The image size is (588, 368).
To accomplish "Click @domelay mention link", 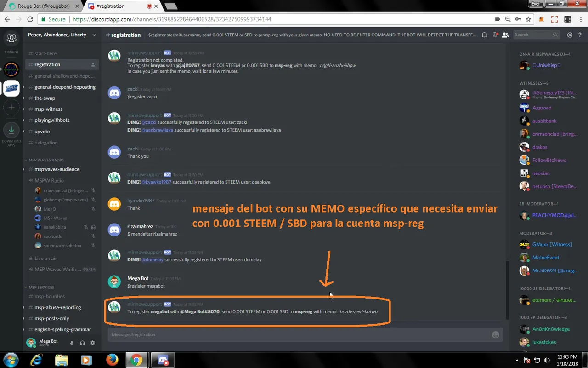I will (x=152, y=260).
